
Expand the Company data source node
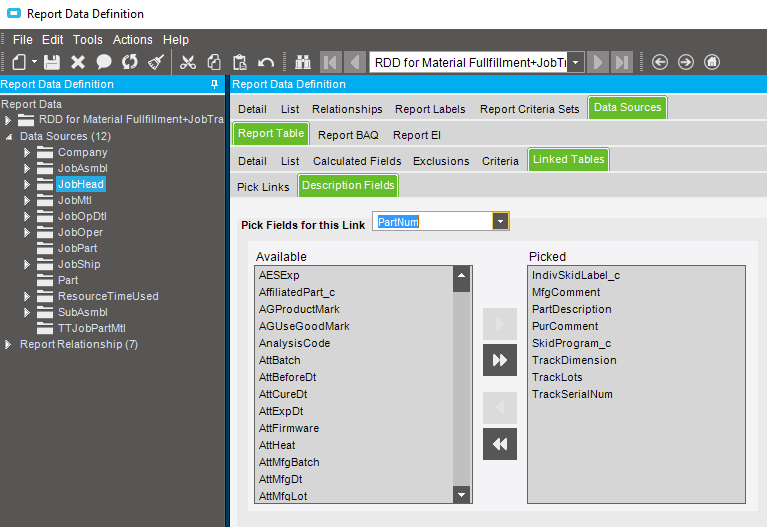[27, 153]
